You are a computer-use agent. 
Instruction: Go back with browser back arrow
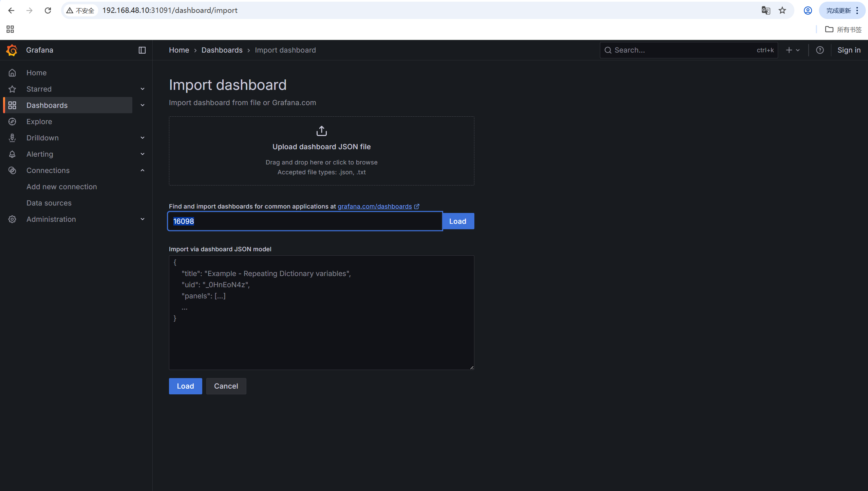11,11
